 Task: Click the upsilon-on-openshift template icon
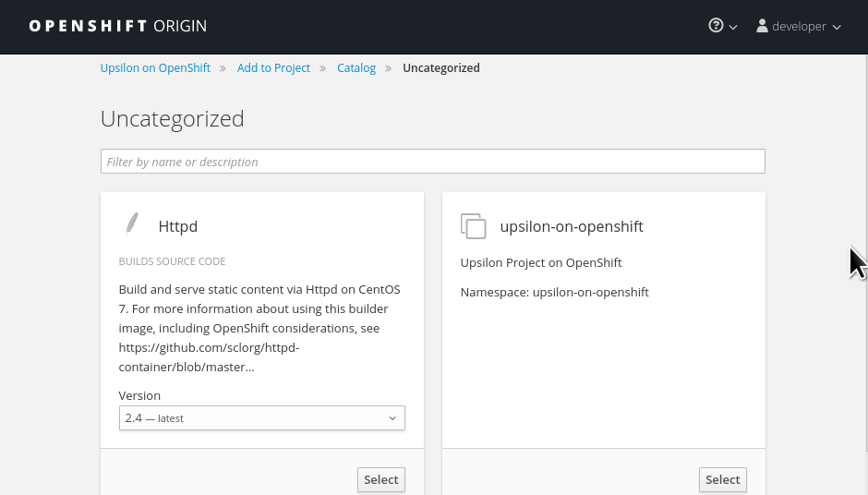[474, 226]
